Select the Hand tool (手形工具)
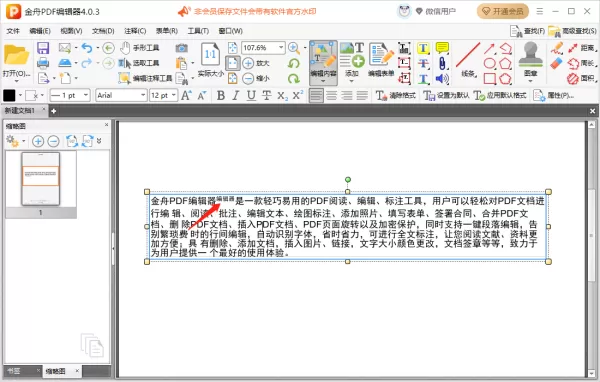Viewport: 600px width, 382px height. click(x=139, y=48)
